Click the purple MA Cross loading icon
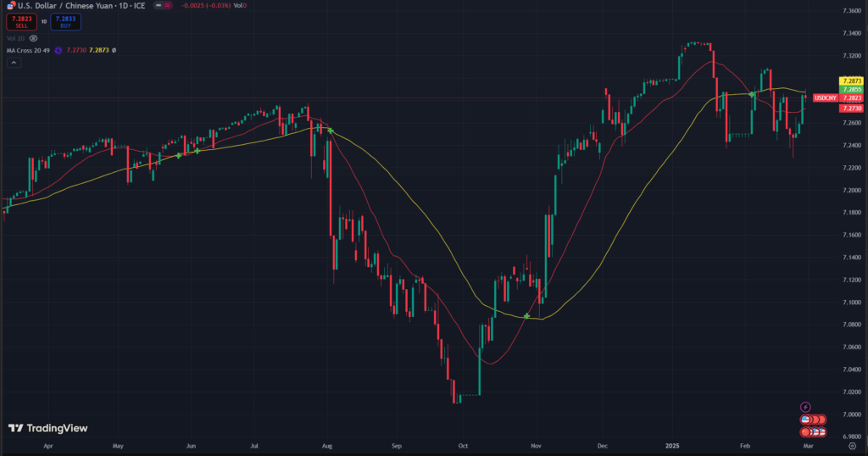The image size is (868, 456). pyautogui.click(x=58, y=51)
